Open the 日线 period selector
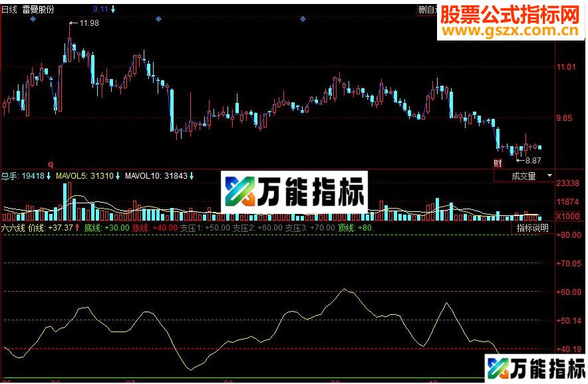The height and width of the screenshot is (384, 588). [8, 9]
